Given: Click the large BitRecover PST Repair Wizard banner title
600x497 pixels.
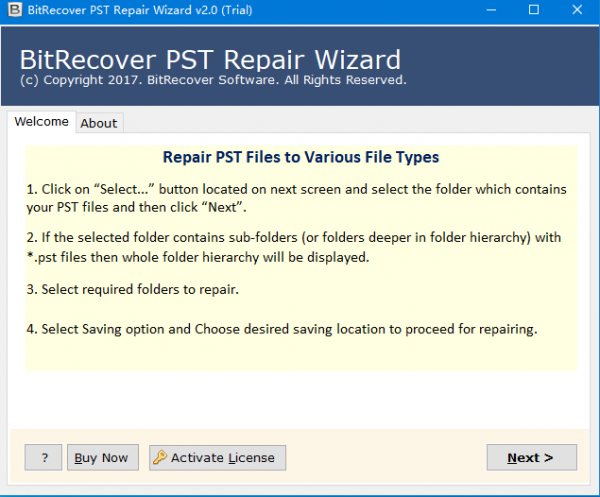Looking at the screenshot, I should point(210,59).
